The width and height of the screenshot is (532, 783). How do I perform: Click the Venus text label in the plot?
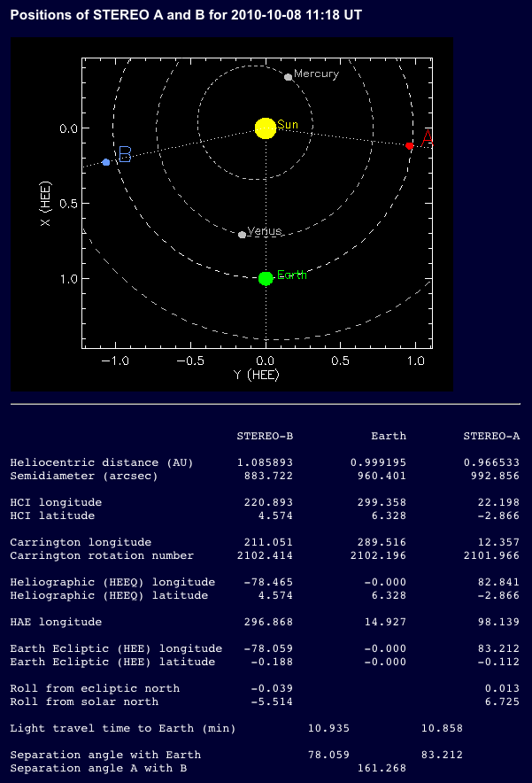click(265, 231)
